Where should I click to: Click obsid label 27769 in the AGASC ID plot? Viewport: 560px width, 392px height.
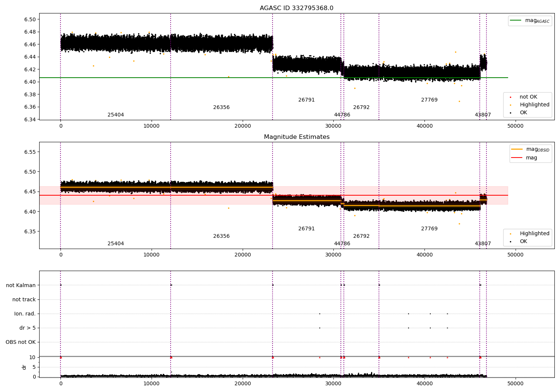coord(429,100)
